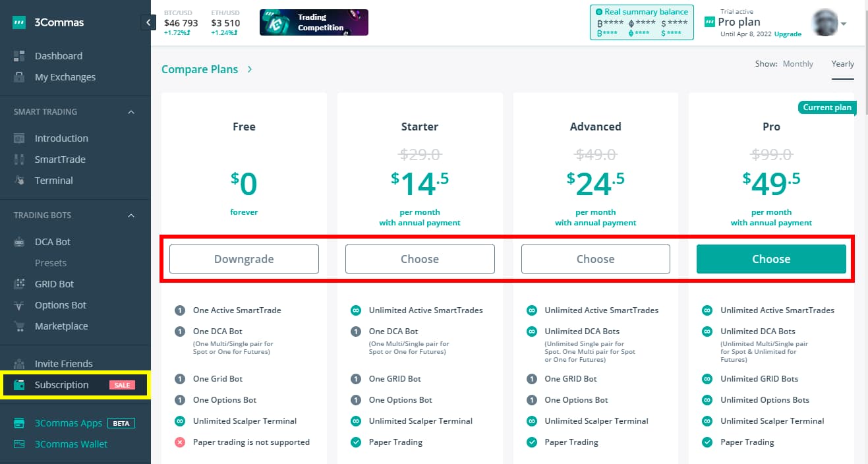Open Presets under DCA Bot
The image size is (868, 464).
[51, 263]
